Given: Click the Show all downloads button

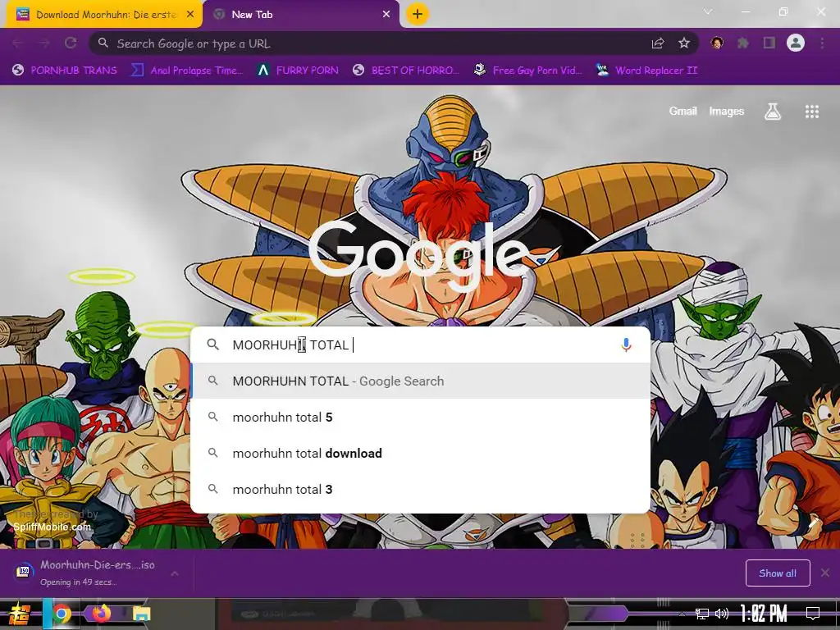Looking at the screenshot, I should click(778, 573).
